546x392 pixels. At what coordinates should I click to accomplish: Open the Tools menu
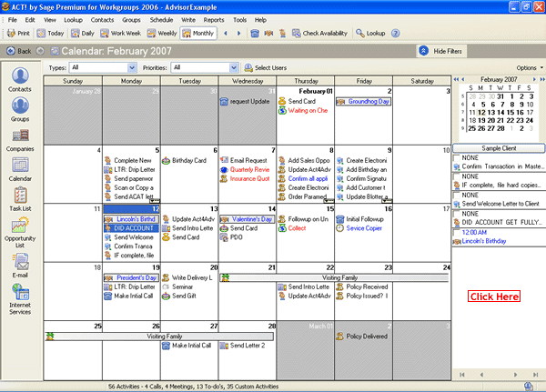(239, 20)
